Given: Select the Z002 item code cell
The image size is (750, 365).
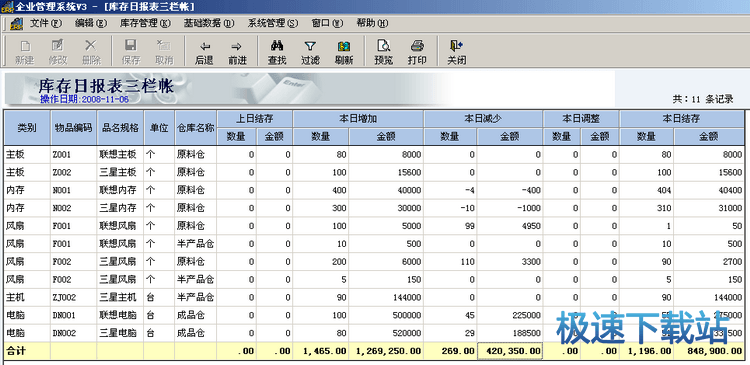Looking at the screenshot, I should pyautogui.click(x=74, y=172).
